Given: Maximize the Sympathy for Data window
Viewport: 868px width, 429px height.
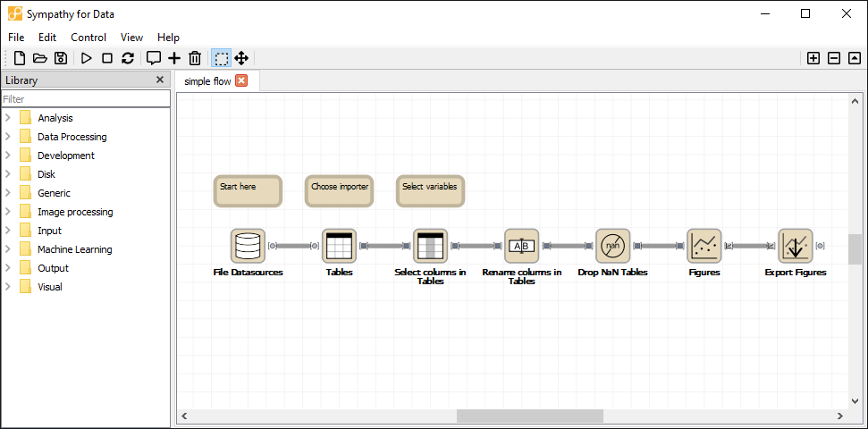Looking at the screenshot, I should point(805,13).
